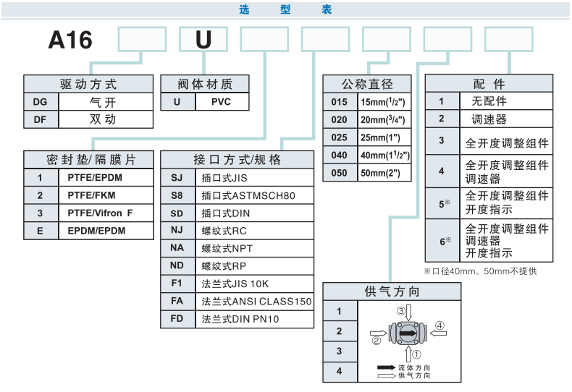Click the 接口方式/规格 table header

(x=237, y=159)
